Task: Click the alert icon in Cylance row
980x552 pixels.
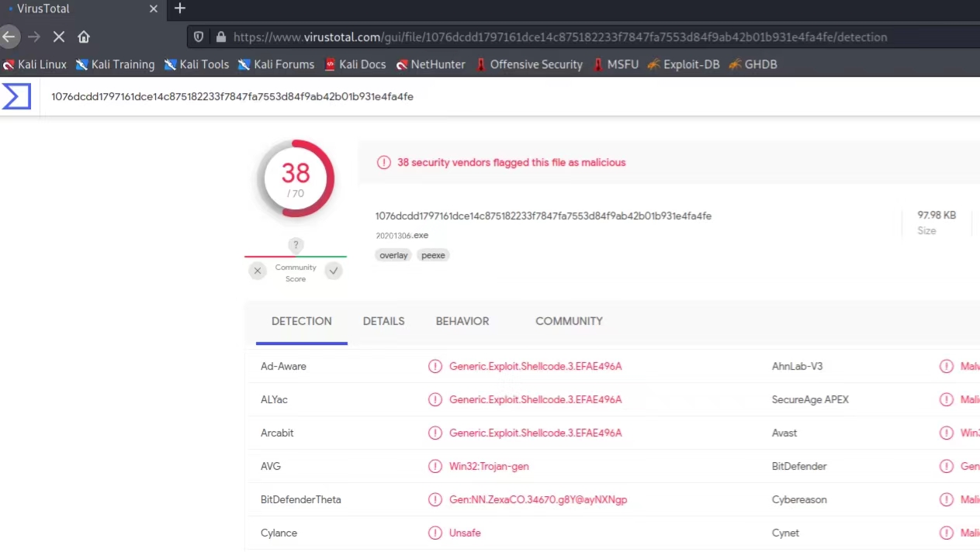Action: 435,533
